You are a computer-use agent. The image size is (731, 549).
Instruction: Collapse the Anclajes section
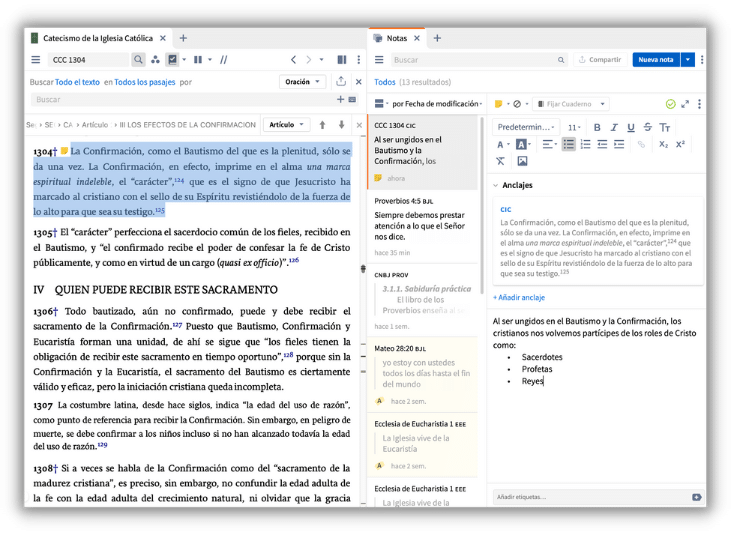pyautogui.click(x=496, y=185)
